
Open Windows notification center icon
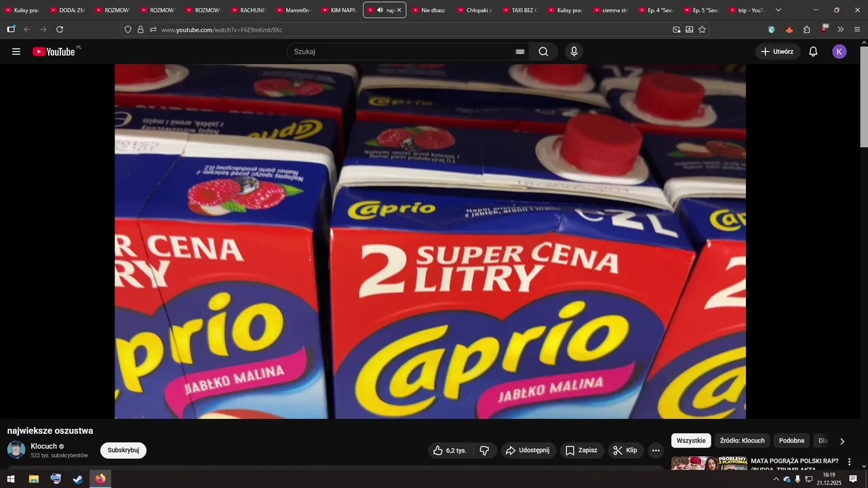[x=853, y=479]
